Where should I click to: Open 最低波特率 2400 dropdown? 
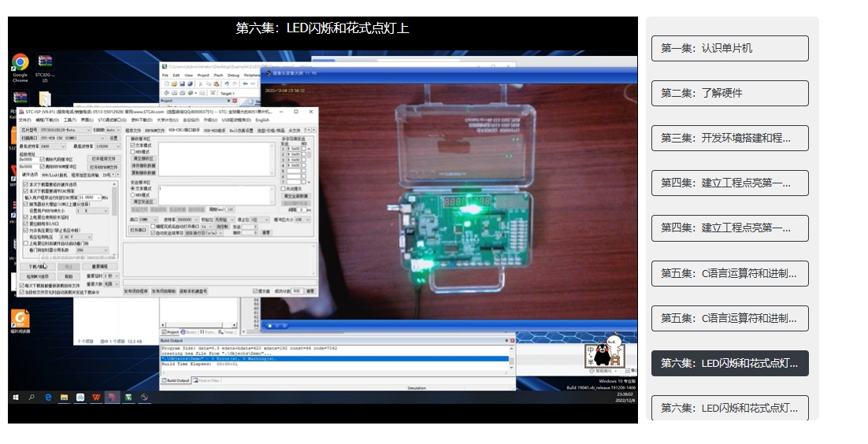[53, 146]
